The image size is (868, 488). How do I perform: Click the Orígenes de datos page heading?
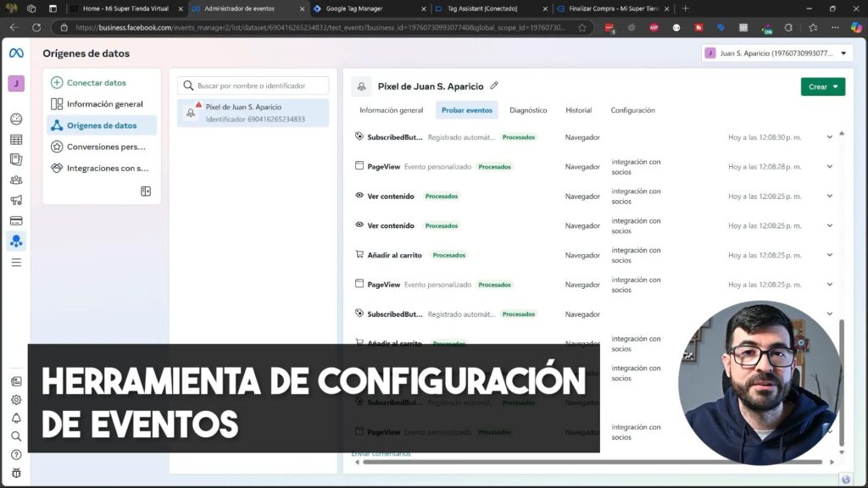[x=86, y=53]
